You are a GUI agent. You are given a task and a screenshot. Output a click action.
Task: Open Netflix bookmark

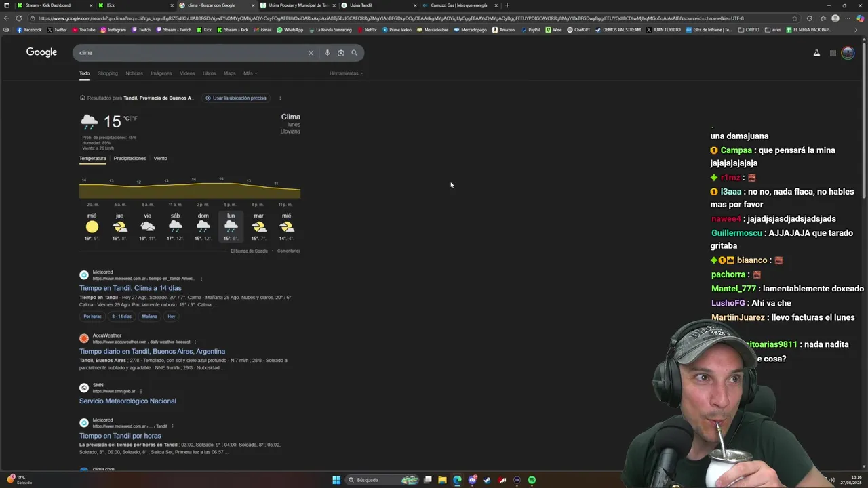click(367, 30)
